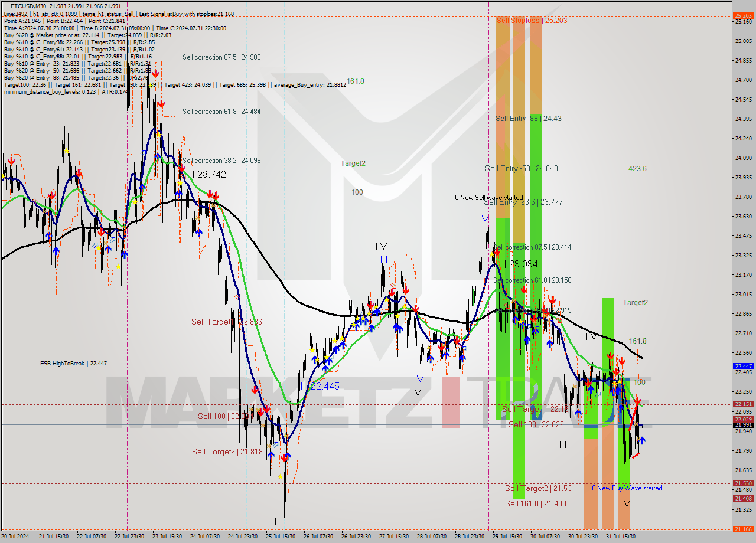Click the '20 Jul 2024' date on the time axis
This screenshot has width=756, height=543.
click(x=15, y=537)
